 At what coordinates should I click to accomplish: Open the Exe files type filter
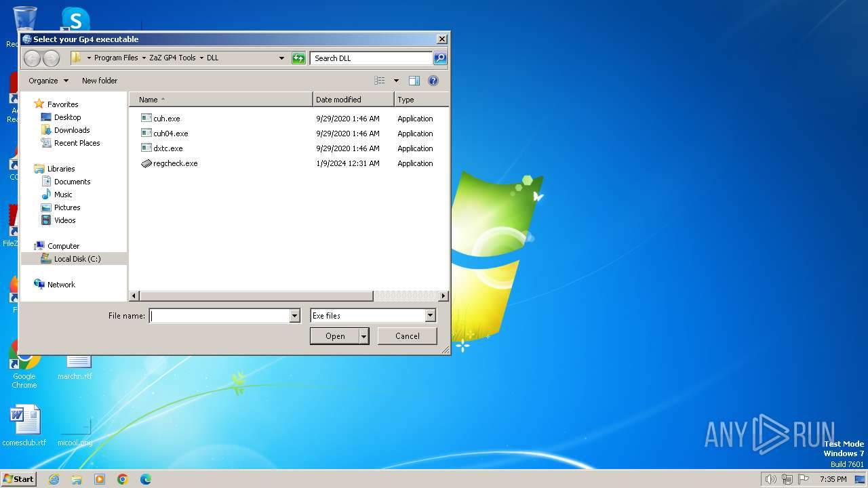372,316
